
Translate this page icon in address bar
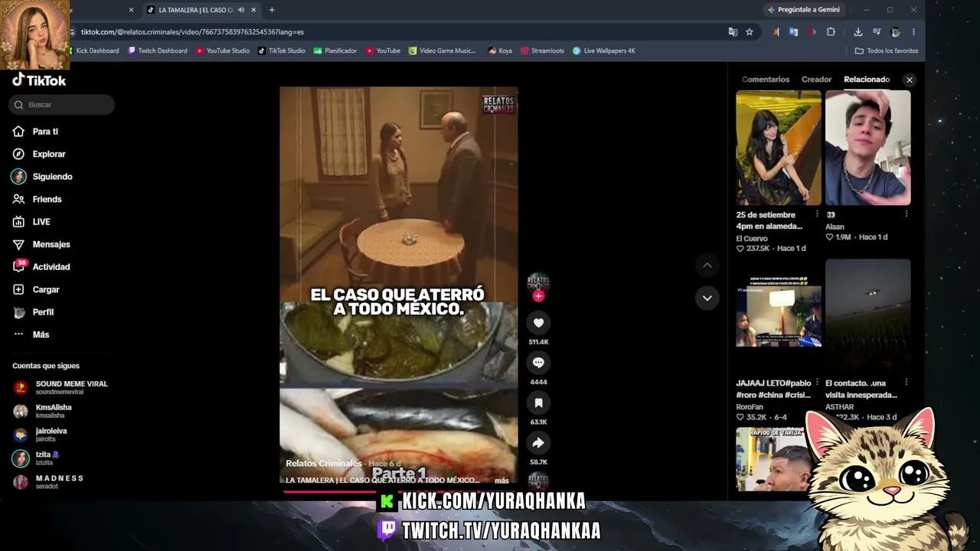[733, 32]
